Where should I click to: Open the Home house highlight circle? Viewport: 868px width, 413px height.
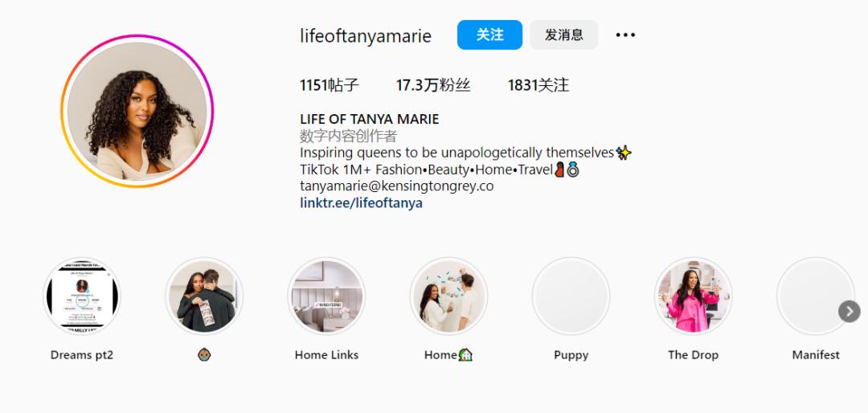point(448,296)
